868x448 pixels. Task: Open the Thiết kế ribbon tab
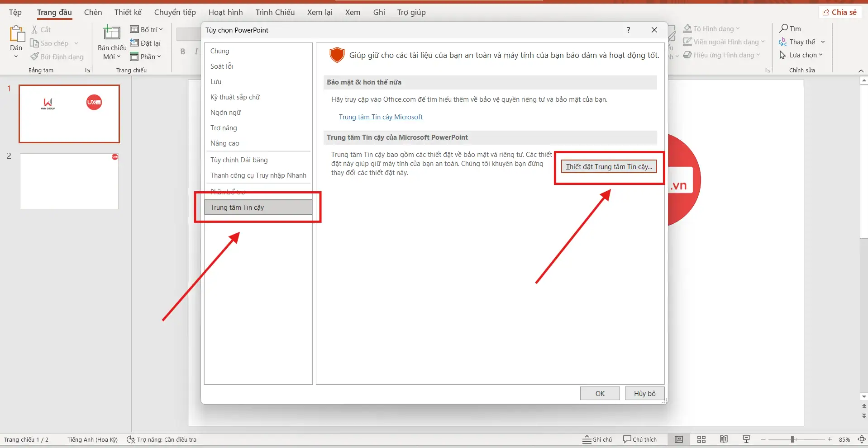point(128,12)
